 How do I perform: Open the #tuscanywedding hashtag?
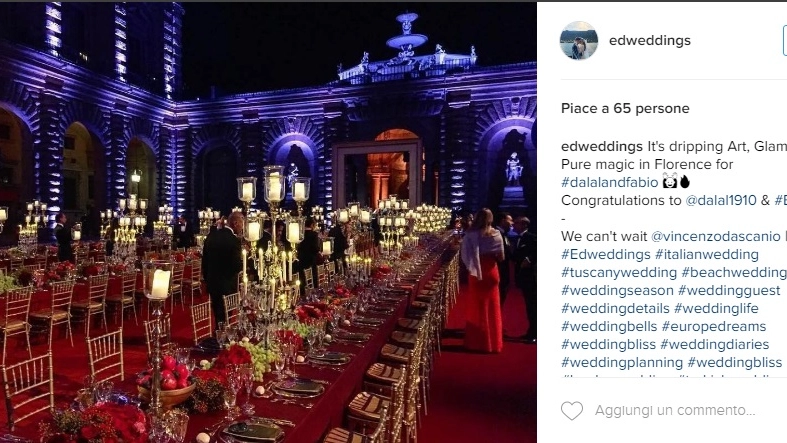click(x=619, y=272)
